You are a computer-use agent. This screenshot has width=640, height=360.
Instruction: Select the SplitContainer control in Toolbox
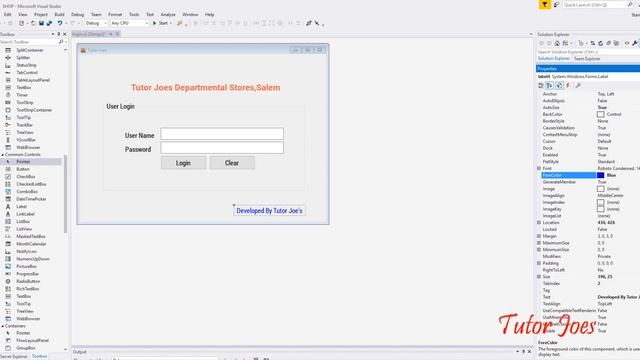[29, 50]
